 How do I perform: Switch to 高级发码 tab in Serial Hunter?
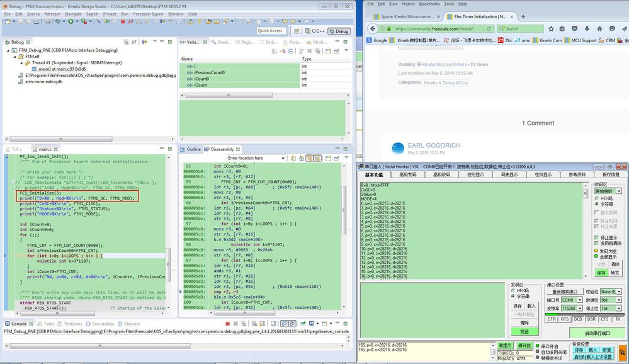pyautogui.click(x=407, y=174)
